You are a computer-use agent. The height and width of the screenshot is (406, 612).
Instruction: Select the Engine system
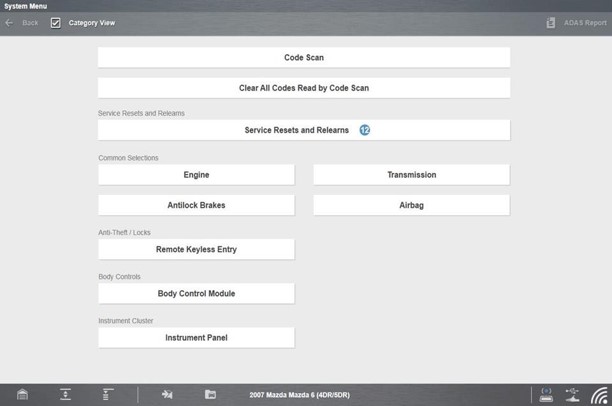point(196,175)
